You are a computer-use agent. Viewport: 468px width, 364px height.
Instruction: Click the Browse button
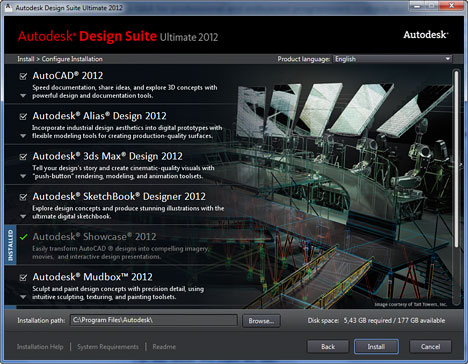(261, 321)
